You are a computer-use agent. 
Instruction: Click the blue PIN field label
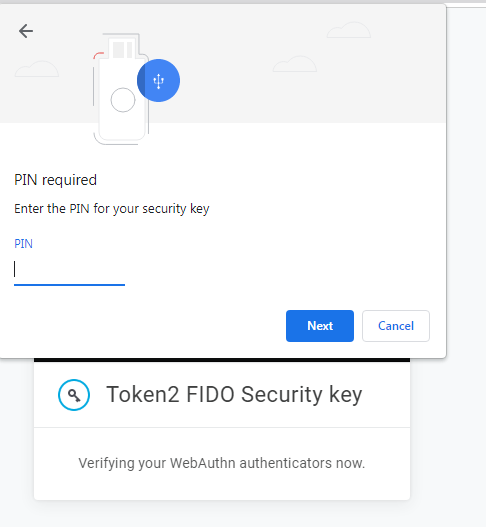coord(23,244)
